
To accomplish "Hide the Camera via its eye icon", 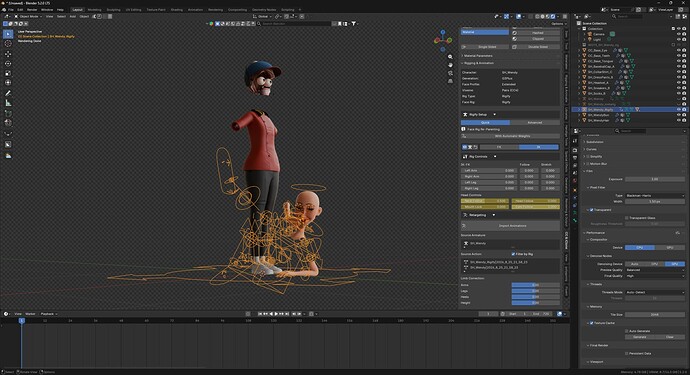I will pyautogui.click(x=679, y=34).
